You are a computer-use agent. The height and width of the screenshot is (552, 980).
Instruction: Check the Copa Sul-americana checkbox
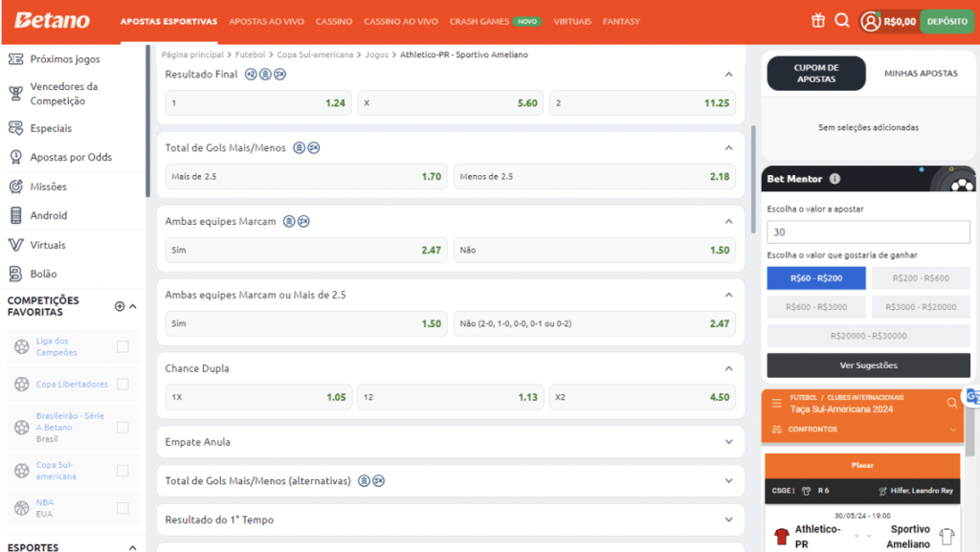click(122, 470)
